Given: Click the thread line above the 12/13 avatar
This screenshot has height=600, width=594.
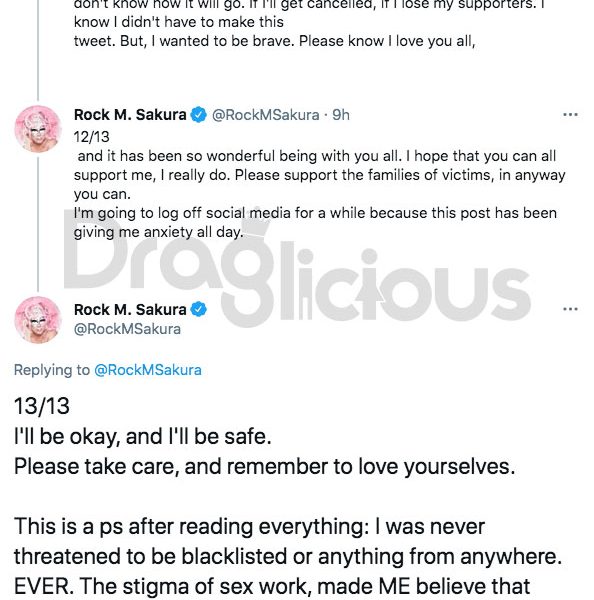Looking at the screenshot, I should 38,50.
